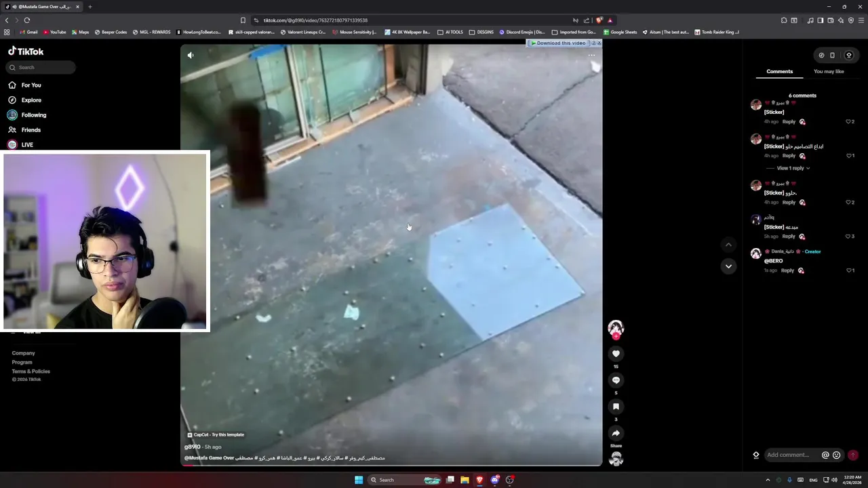Open the browser hamburger menu
The height and width of the screenshot is (488, 868).
pyautogui.click(x=861, y=20)
